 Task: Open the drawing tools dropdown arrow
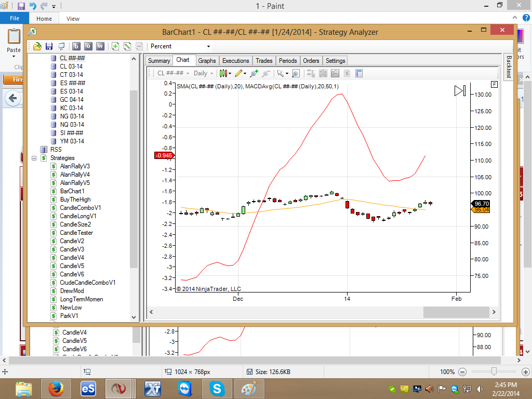[245, 74]
